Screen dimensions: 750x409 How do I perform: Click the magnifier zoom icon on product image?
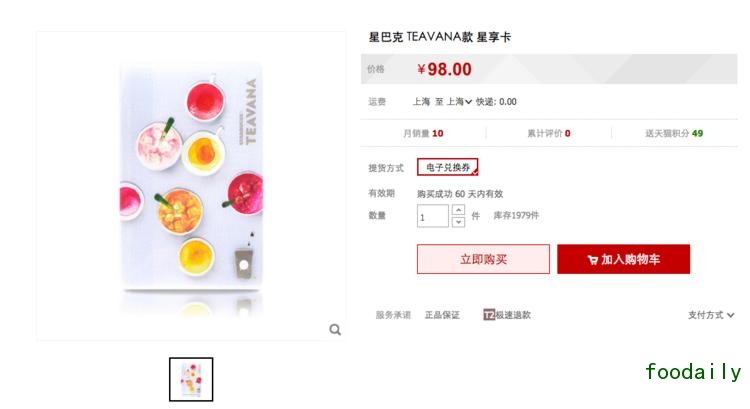(x=335, y=329)
